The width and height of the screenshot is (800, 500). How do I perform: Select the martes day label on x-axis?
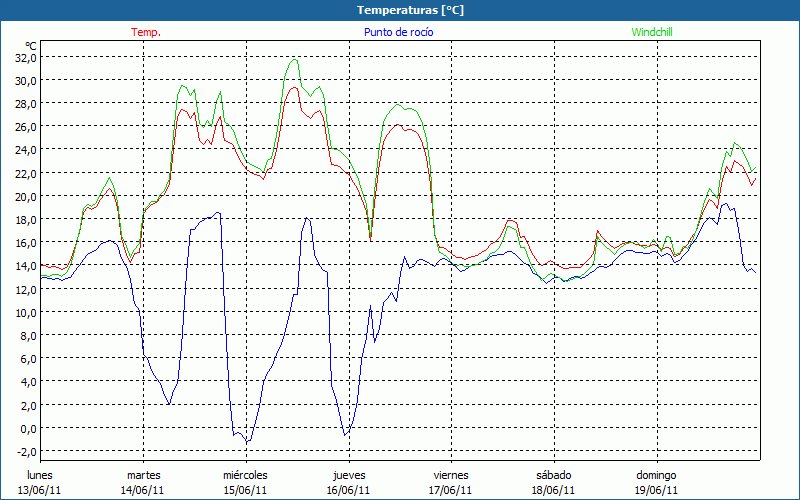coord(143,475)
